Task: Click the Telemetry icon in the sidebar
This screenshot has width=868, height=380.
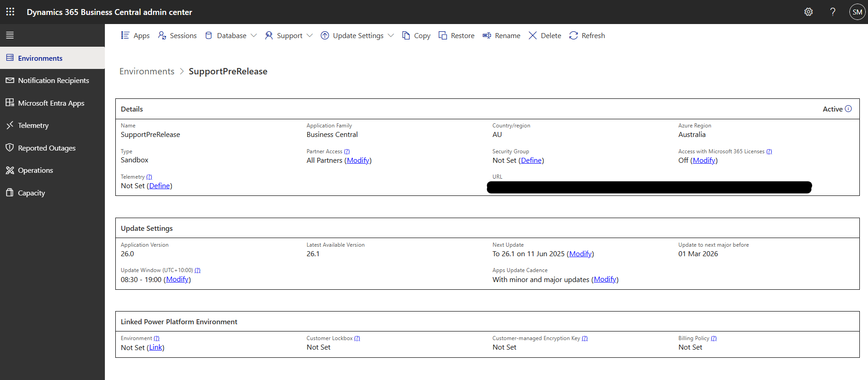Action: click(x=10, y=125)
